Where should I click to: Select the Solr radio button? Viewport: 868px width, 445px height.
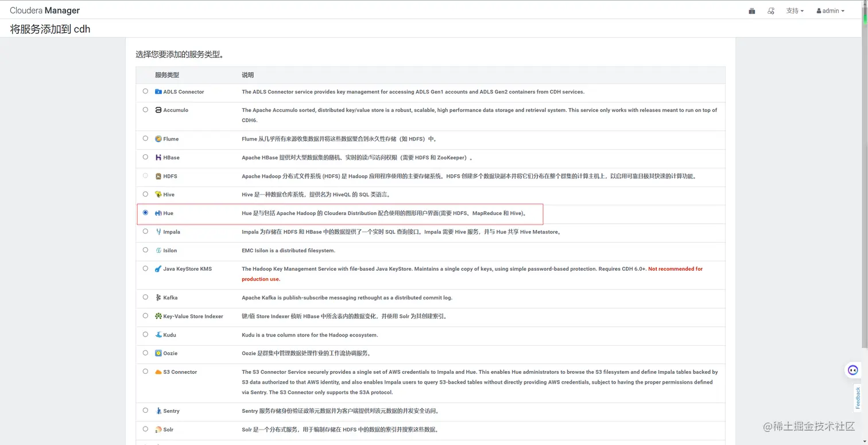145,429
